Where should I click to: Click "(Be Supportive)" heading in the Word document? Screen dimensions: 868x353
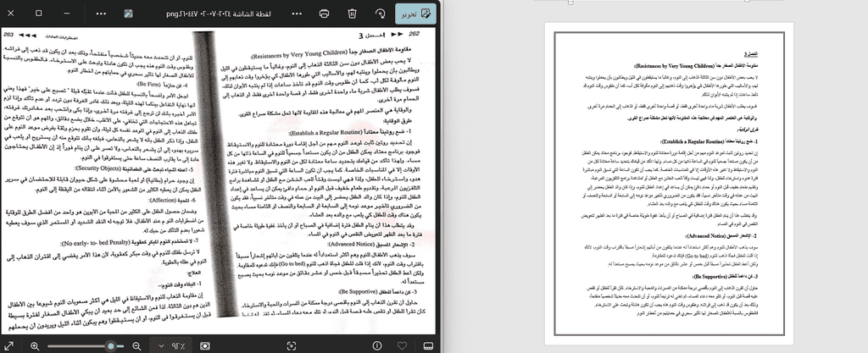[710, 276]
